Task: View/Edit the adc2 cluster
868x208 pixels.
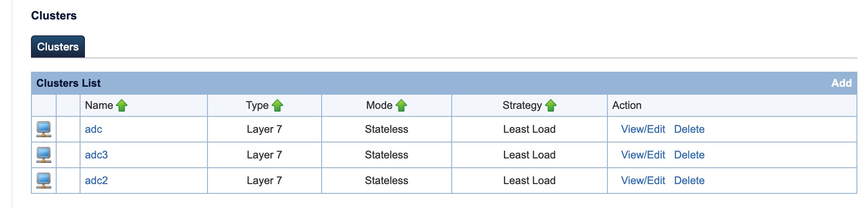Action: point(643,181)
